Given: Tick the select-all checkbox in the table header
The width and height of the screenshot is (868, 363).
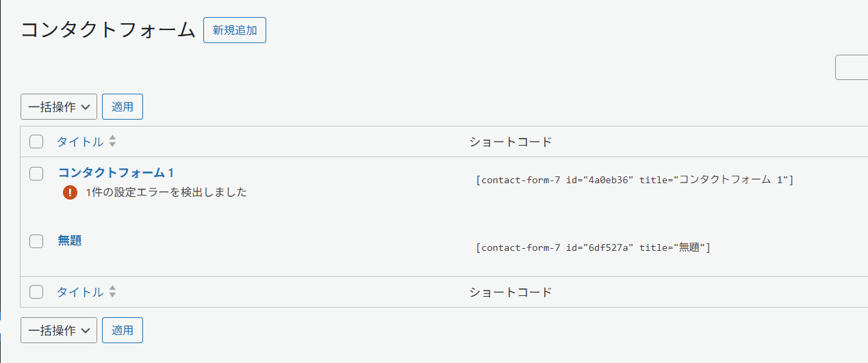Looking at the screenshot, I should point(36,142).
